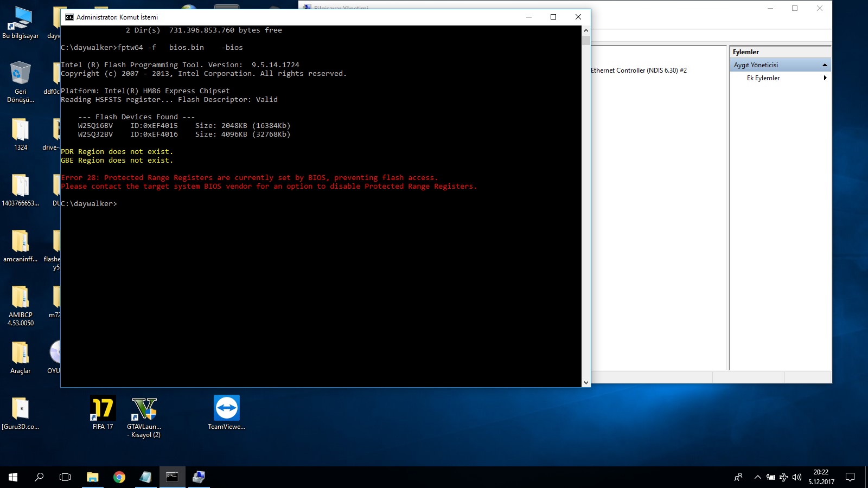
Task: Click the C:\daywalker> prompt line
Action: (x=89, y=204)
